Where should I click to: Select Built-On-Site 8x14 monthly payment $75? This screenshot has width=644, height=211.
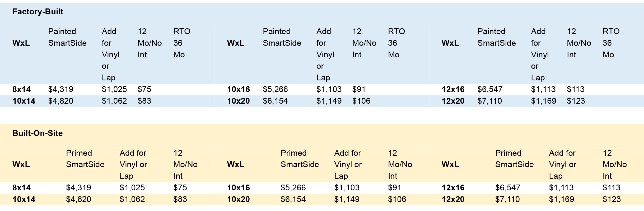click(180, 188)
